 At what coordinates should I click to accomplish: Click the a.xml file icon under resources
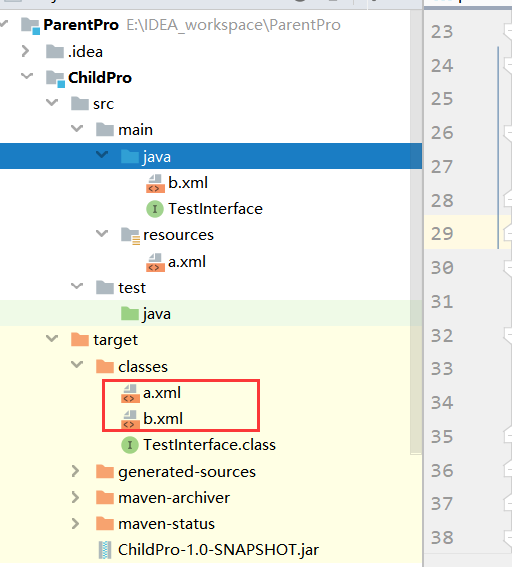point(155,262)
